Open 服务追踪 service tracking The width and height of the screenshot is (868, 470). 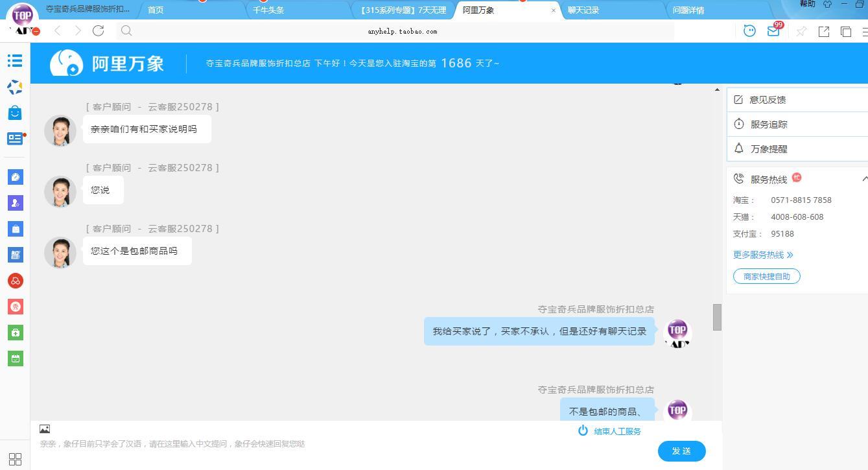coord(797,124)
